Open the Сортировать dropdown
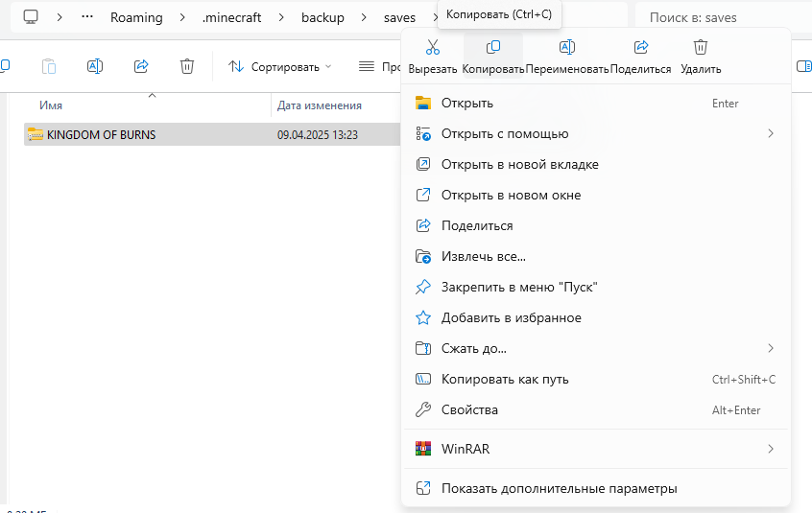 pos(279,67)
